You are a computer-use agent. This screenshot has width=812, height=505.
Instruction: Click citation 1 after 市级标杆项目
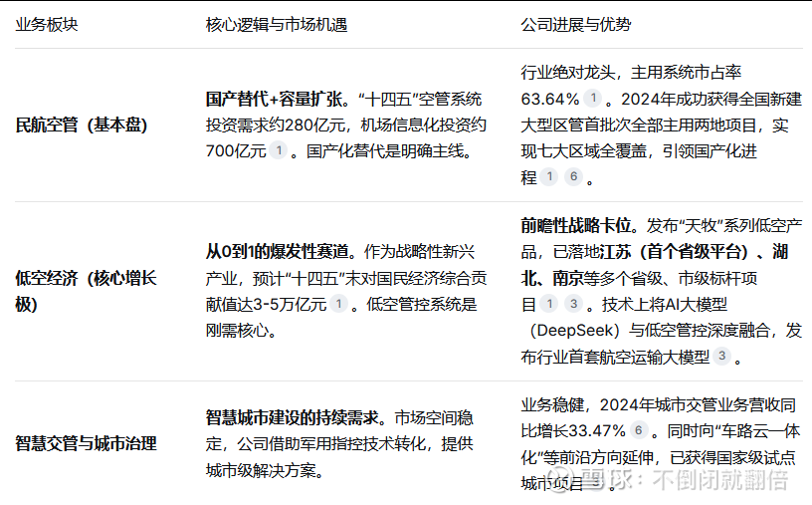coord(549,304)
